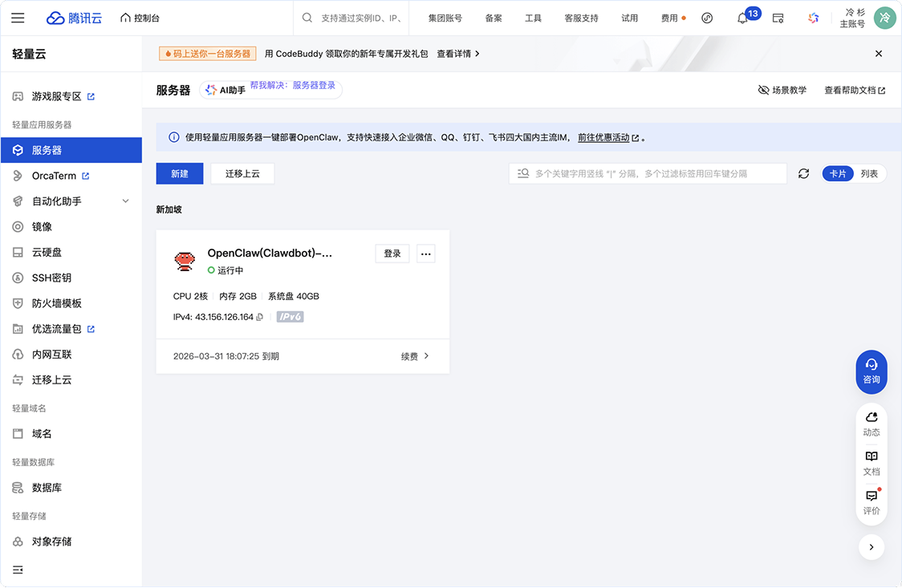Switch to 卡片 card view
This screenshot has height=588, width=902.
pyautogui.click(x=838, y=174)
